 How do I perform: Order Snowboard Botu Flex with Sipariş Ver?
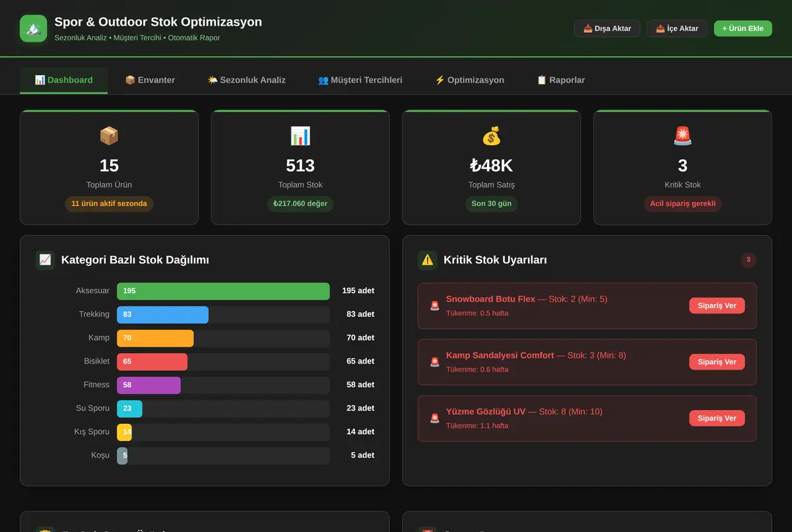[717, 306]
